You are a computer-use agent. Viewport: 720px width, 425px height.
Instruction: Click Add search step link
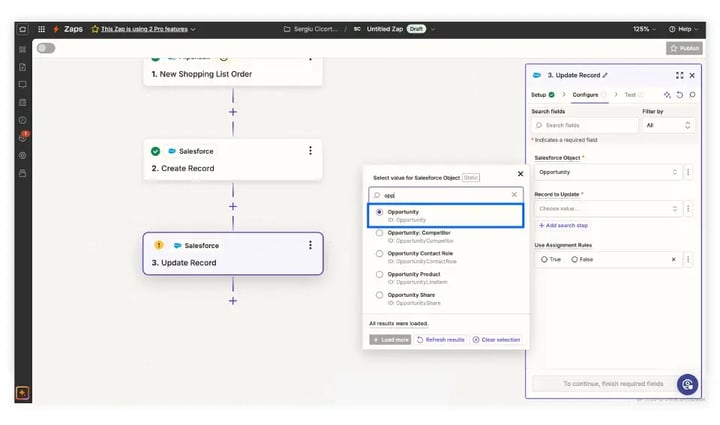point(563,225)
